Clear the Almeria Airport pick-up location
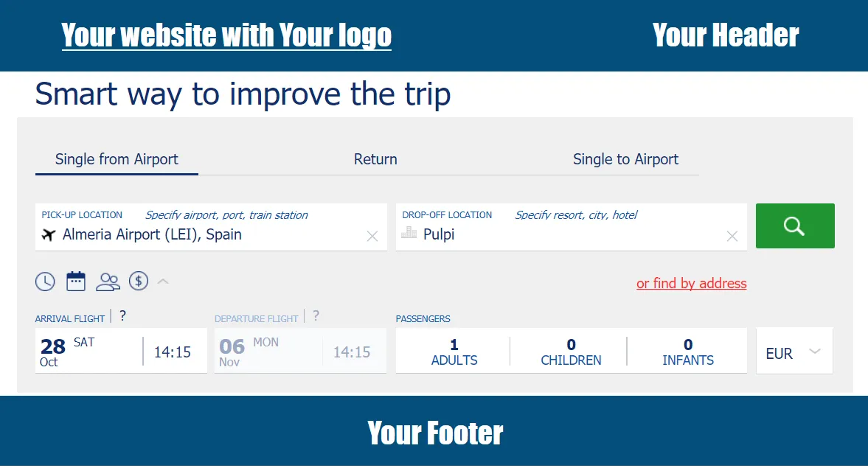The image size is (868, 468). coord(372,236)
